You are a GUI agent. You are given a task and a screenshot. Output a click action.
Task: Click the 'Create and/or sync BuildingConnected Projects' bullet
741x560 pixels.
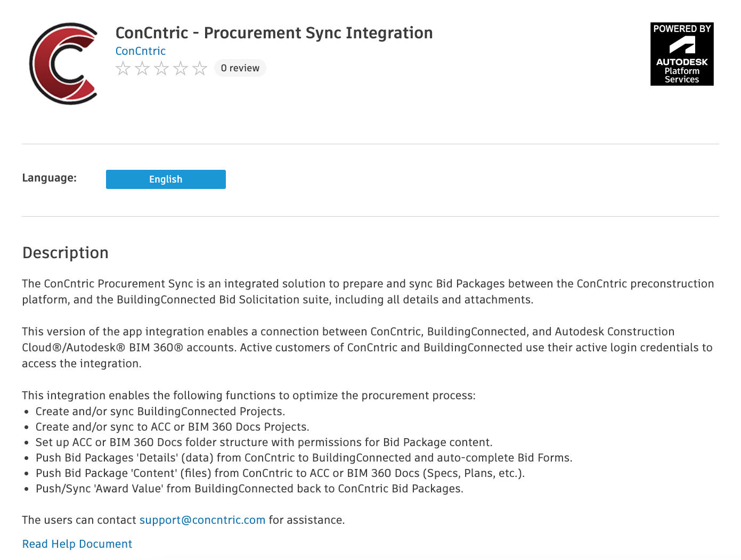(160, 411)
